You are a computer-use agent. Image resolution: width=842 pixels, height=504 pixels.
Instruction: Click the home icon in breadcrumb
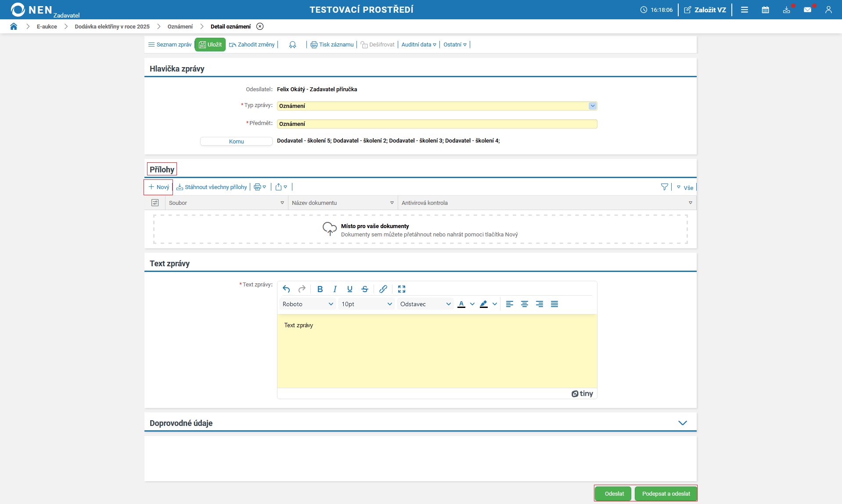(14, 26)
